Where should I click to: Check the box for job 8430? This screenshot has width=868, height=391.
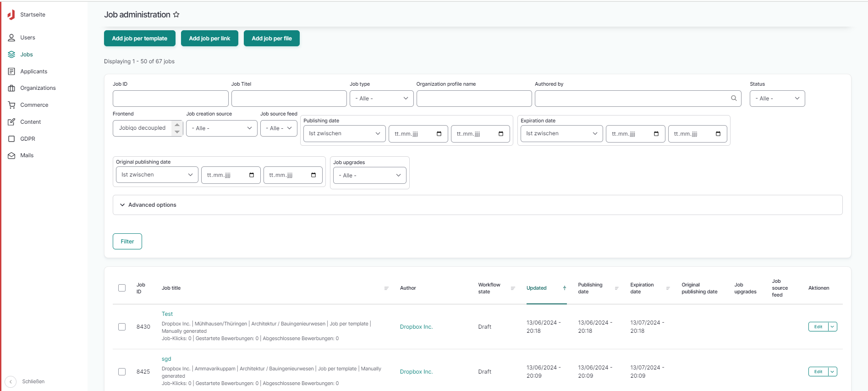(x=122, y=327)
